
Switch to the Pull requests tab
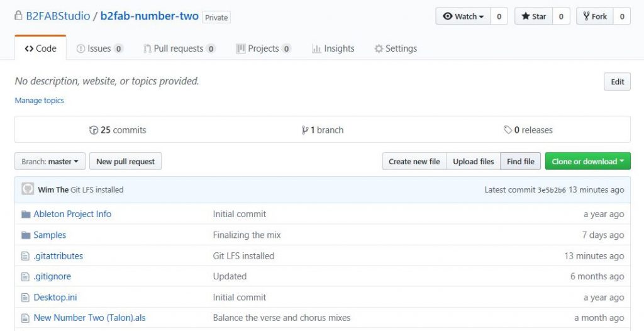coord(179,48)
